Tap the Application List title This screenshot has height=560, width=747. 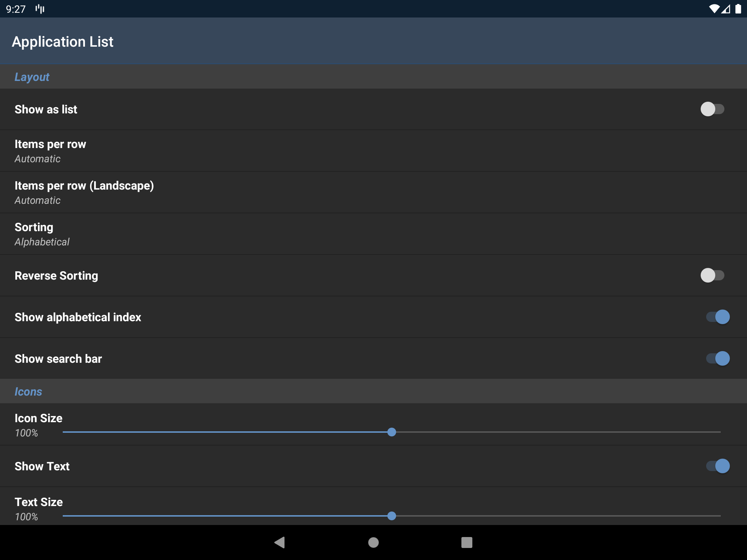point(63,41)
